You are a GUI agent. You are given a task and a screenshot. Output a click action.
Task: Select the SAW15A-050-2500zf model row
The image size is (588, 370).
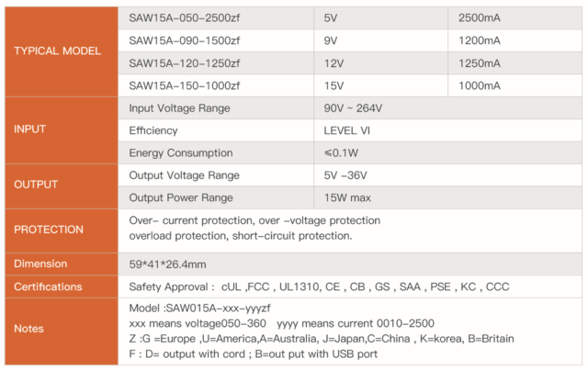click(x=184, y=18)
